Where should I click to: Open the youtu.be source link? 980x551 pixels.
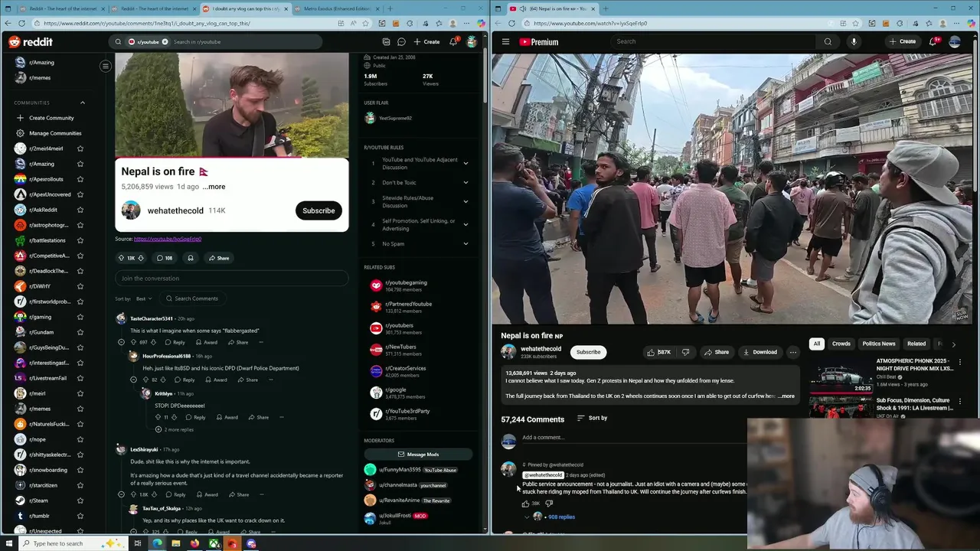(x=168, y=239)
